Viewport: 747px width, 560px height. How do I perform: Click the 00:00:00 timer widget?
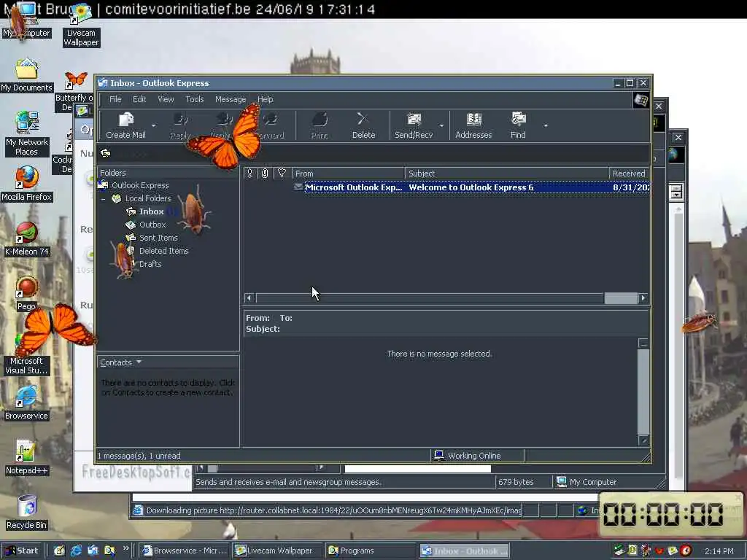click(x=671, y=514)
